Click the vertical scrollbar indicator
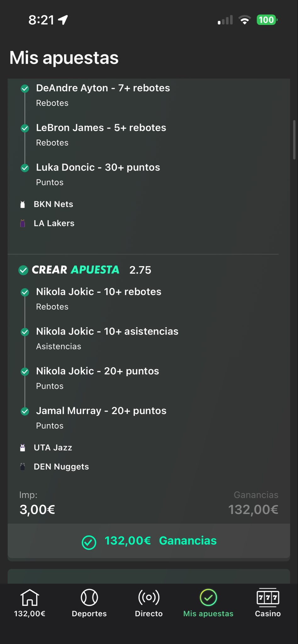This screenshot has width=298, height=644. click(294, 140)
